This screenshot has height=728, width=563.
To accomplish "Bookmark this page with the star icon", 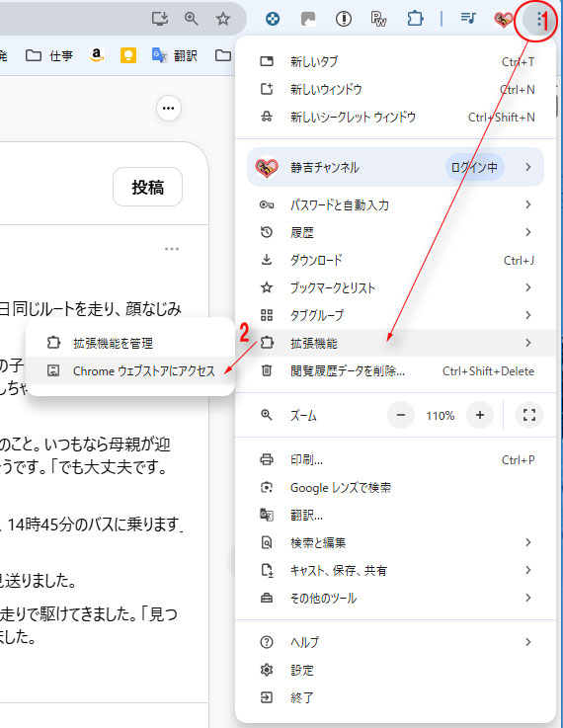I will 223,19.
